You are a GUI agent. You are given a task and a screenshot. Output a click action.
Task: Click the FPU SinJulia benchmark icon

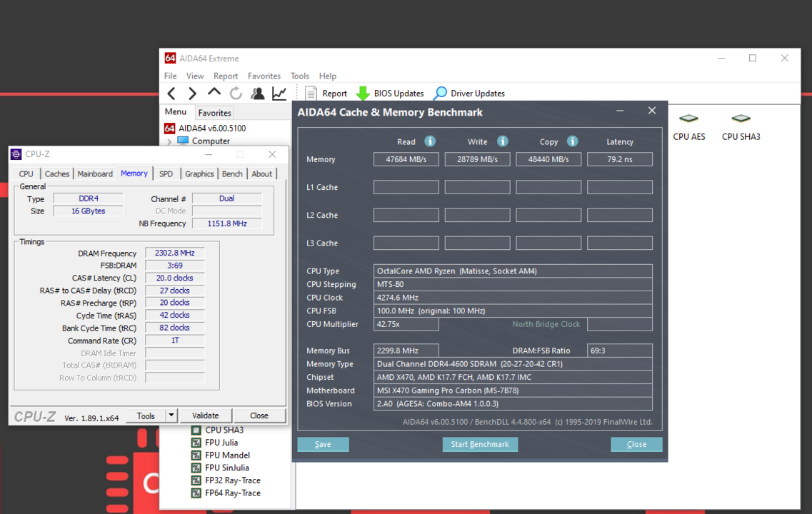(196, 468)
